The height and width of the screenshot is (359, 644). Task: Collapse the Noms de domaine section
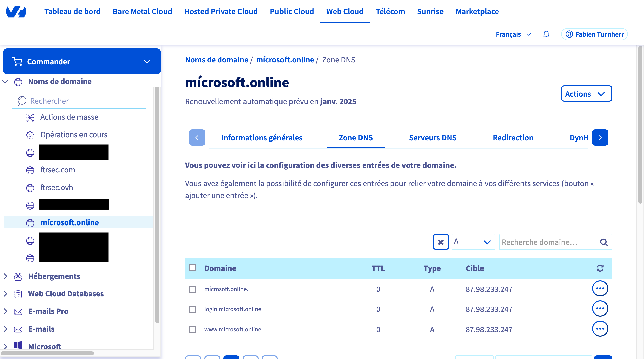click(5, 82)
